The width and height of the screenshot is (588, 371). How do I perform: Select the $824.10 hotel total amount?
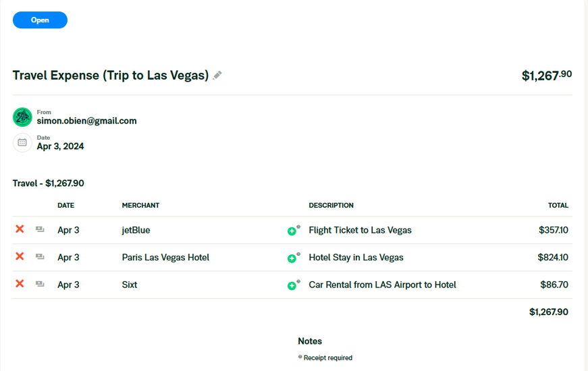(x=553, y=257)
